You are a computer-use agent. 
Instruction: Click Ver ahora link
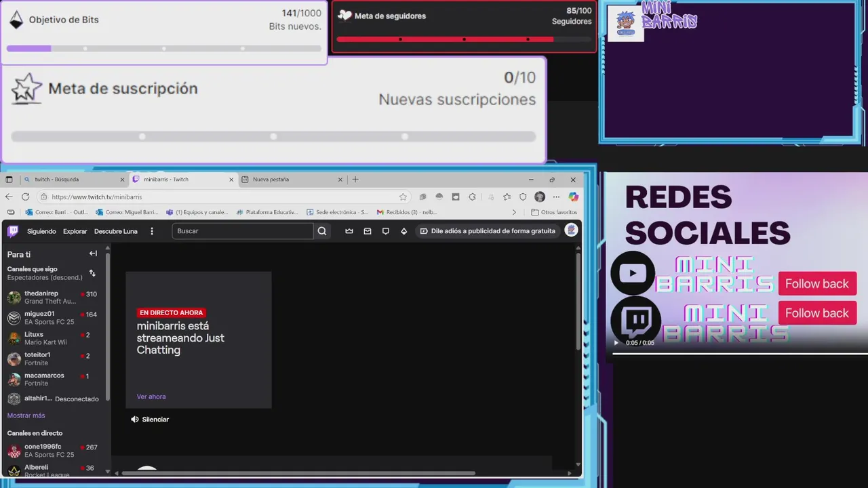(151, 396)
